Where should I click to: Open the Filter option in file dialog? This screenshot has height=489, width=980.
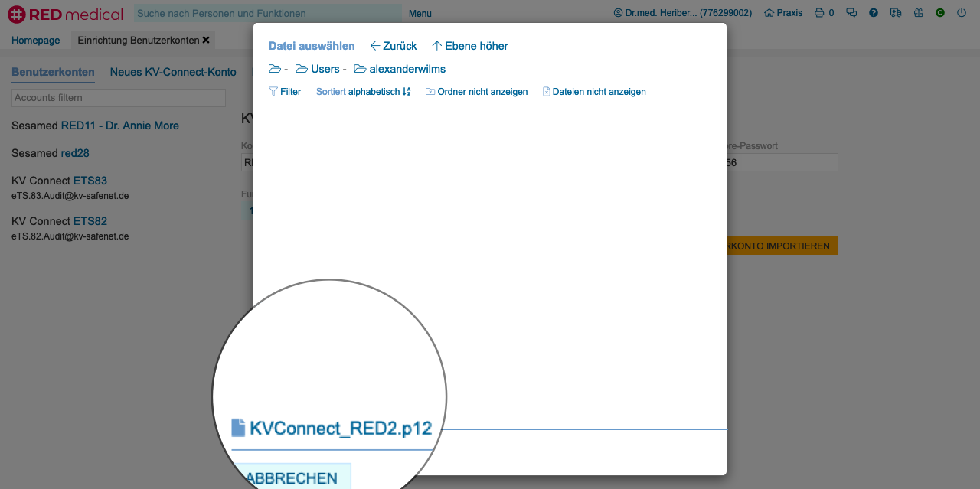[285, 92]
